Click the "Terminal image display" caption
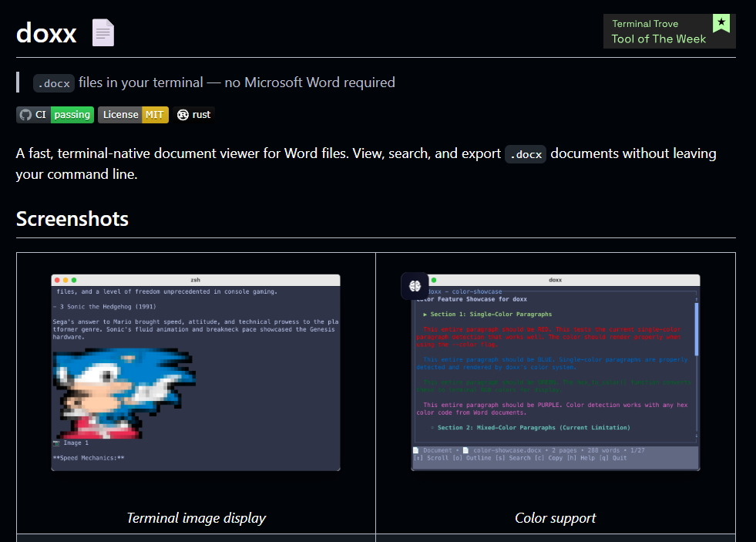Viewport: 756px width, 542px height. pyautogui.click(x=197, y=518)
